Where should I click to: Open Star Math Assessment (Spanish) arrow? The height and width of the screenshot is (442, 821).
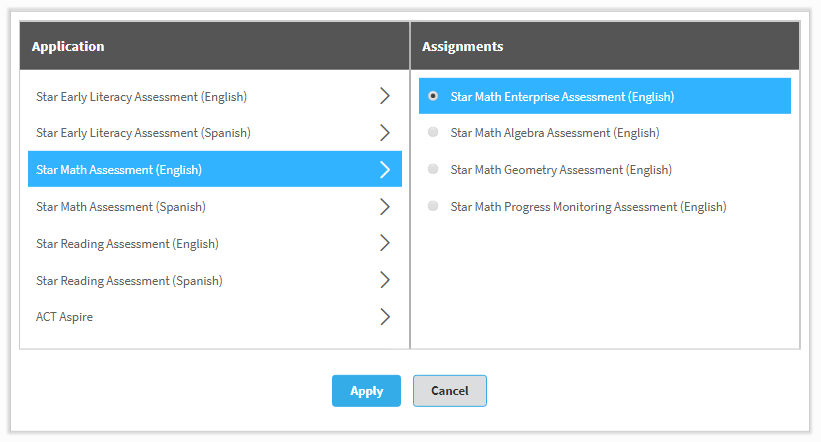click(x=385, y=206)
